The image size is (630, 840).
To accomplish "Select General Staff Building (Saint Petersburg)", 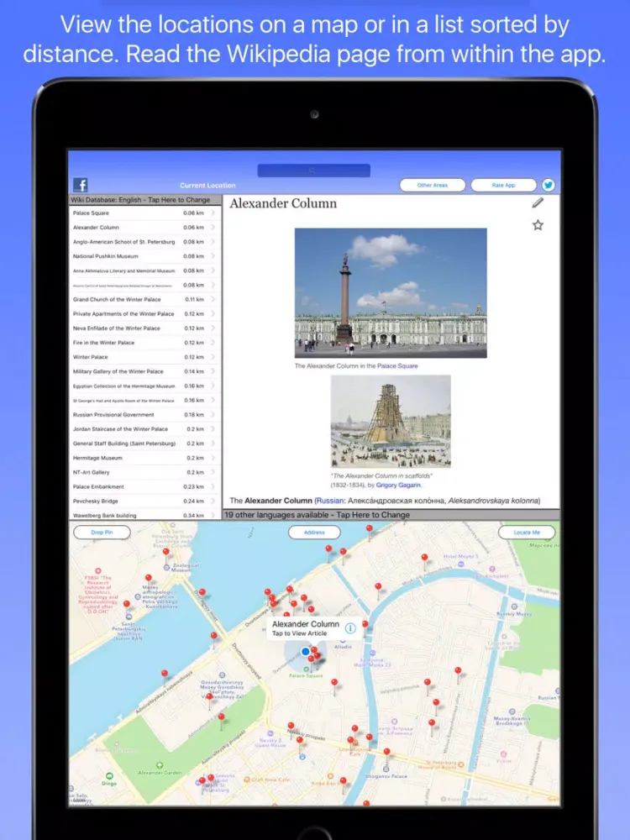I will coord(145,444).
